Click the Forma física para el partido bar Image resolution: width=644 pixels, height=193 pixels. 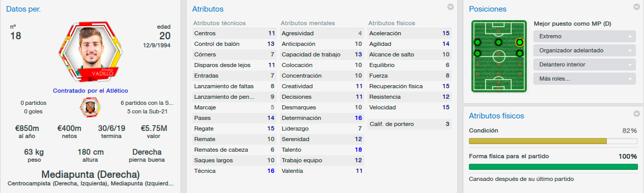(552, 167)
